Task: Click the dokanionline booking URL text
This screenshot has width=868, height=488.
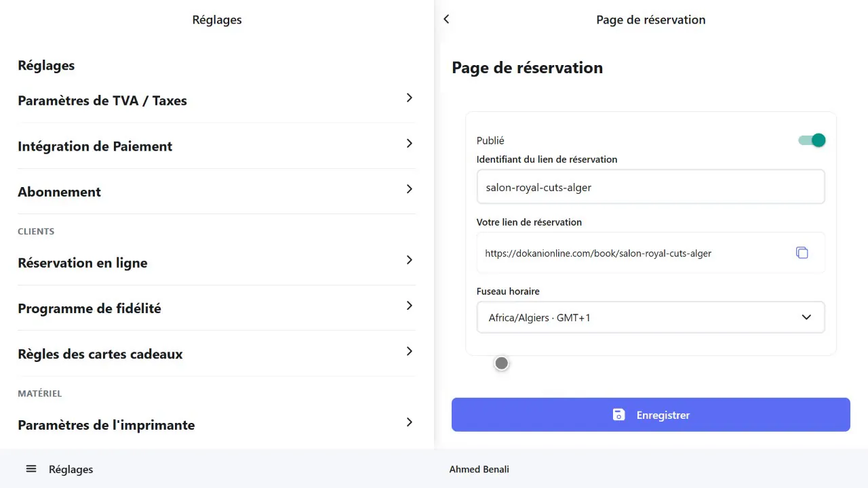Action: (598, 253)
